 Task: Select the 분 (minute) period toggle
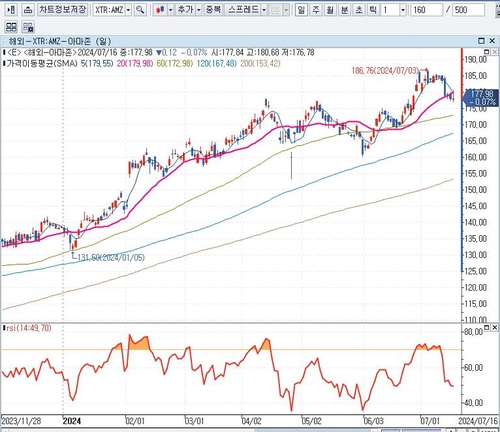pyautogui.click(x=344, y=10)
